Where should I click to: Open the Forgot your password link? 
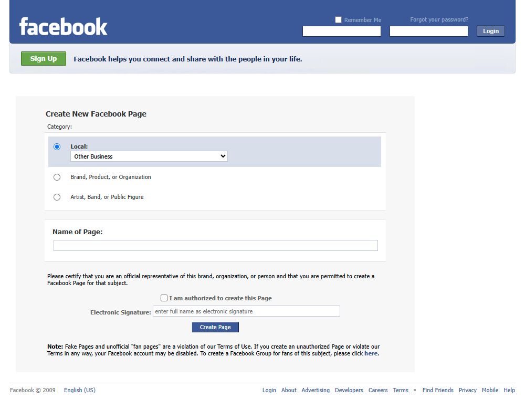(439, 19)
